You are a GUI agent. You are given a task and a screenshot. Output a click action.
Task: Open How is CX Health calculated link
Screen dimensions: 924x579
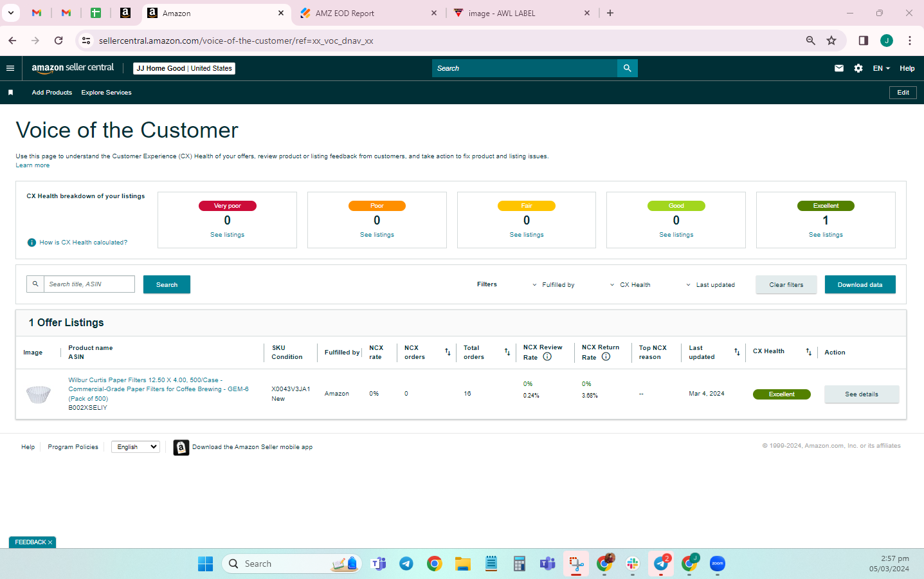pos(84,243)
